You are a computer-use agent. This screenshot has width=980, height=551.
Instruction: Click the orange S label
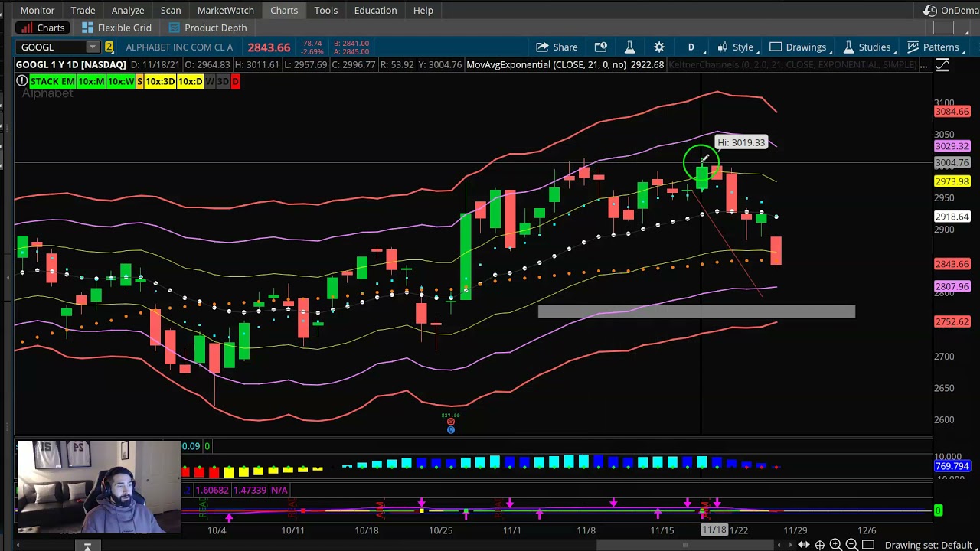pos(139,81)
